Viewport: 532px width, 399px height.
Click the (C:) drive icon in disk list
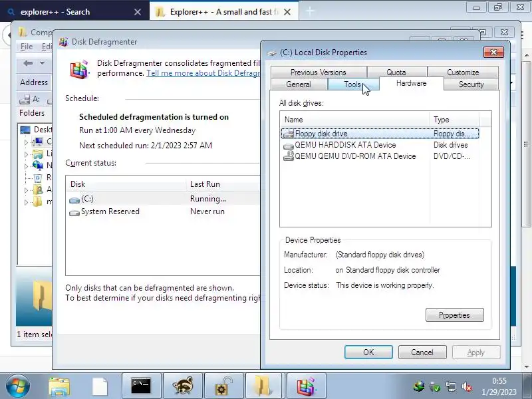(x=74, y=200)
